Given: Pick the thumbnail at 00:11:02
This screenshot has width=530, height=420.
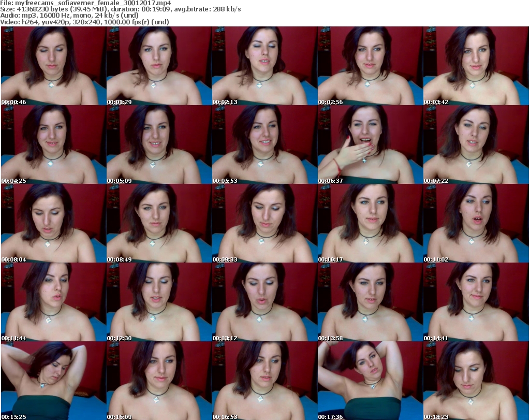Looking at the screenshot, I should tap(476, 224).
